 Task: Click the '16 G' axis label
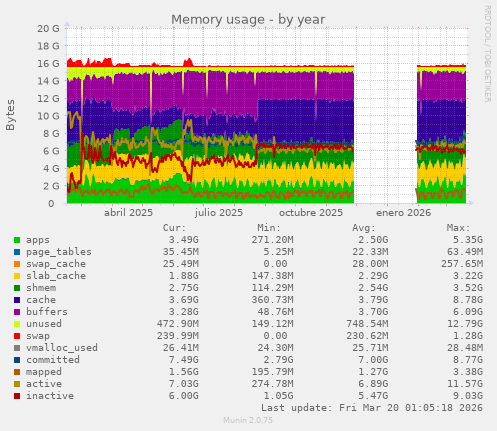click(48, 64)
